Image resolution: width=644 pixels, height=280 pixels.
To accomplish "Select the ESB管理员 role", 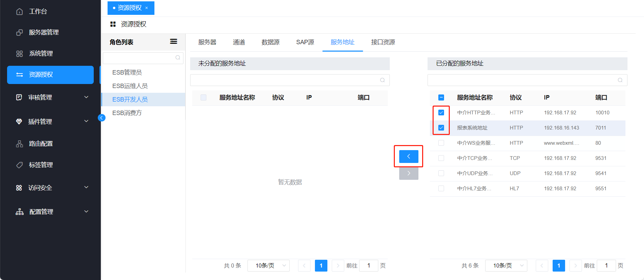I will click(x=144, y=73).
